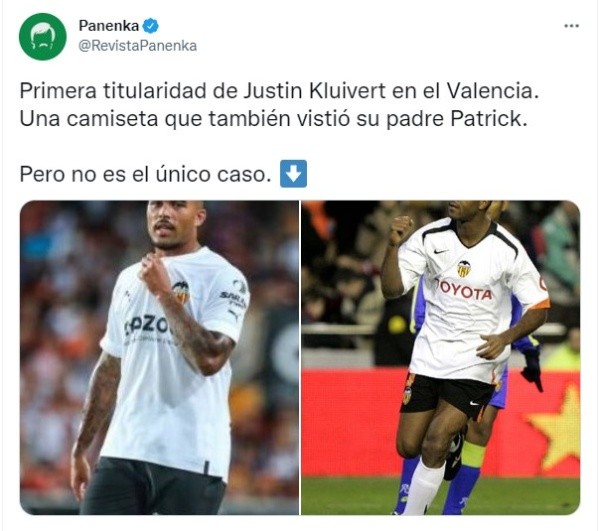Click the Valencia crest on left shirt
The image size is (600, 531).
tap(181, 292)
